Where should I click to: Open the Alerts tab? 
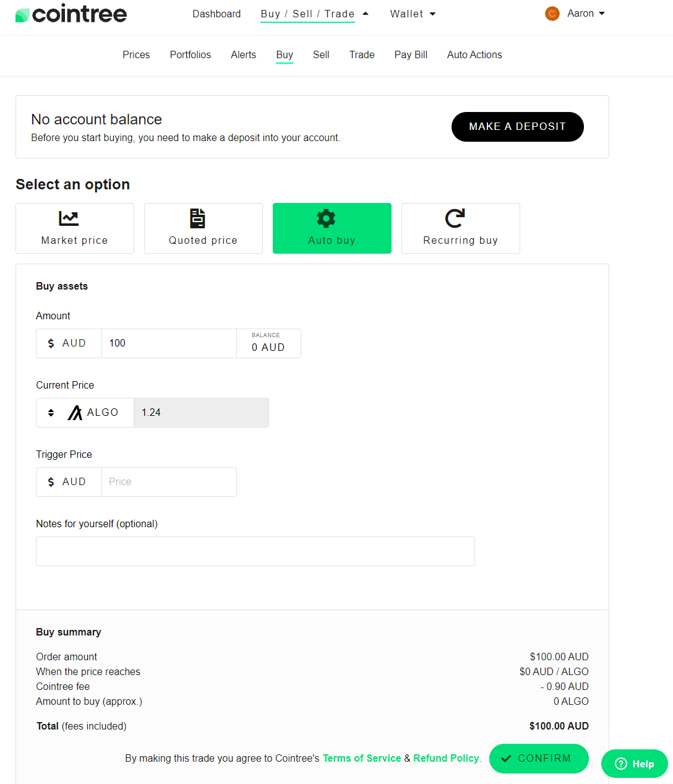click(x=244, y=54)
